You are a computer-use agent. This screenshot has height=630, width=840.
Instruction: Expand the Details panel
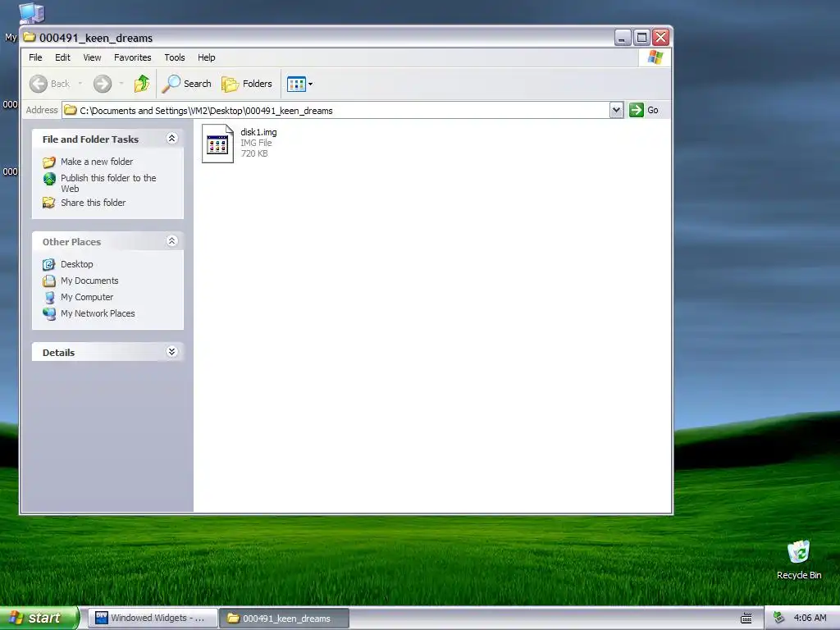click(171, 352)
